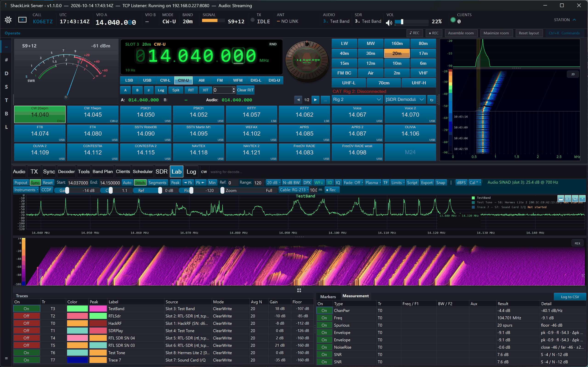Click the display monitor icon beside CALL
Viewport: 588px width, 367px height.
pyautogui.click(x=22, y=20)
